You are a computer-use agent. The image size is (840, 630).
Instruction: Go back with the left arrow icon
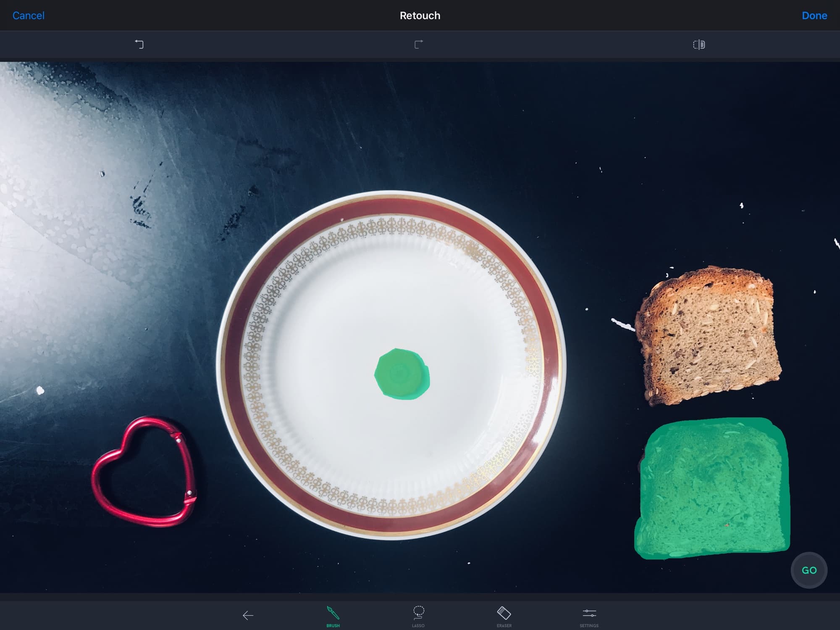pyautogui.click(x=248, y=616)
